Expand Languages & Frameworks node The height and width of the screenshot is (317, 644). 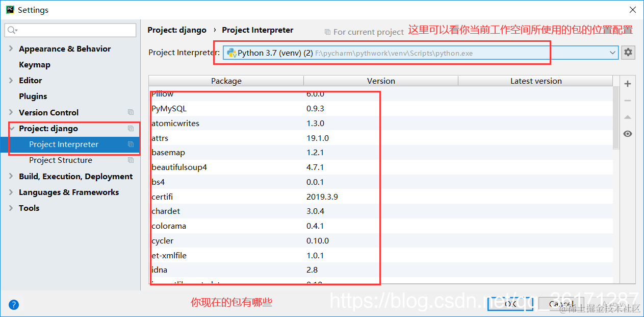(x=11, y=192)
